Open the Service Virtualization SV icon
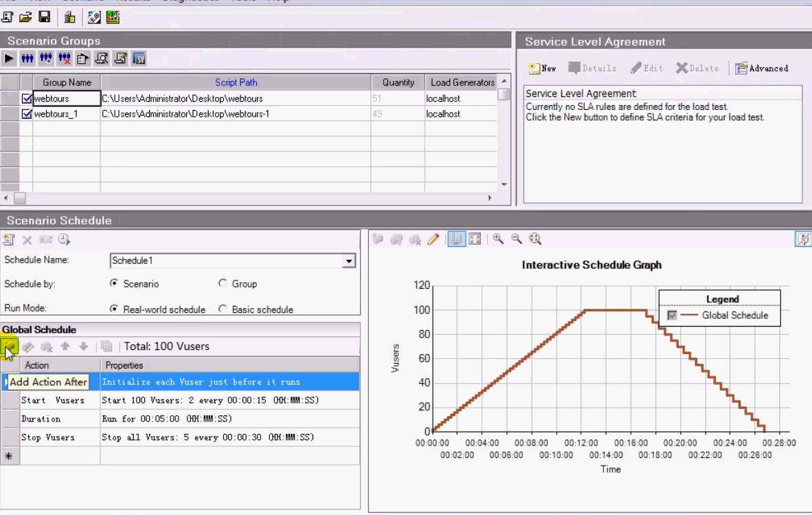Image resolution: width=812 pixels, height=515 pixels. (x=139, y=58)
